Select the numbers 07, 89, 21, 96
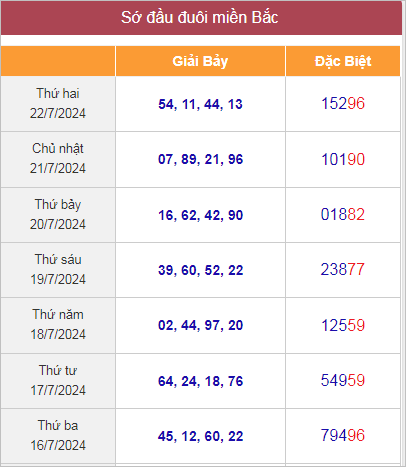Image resolution: width=406 pixels, height=467 pixels. pos(200,159)
